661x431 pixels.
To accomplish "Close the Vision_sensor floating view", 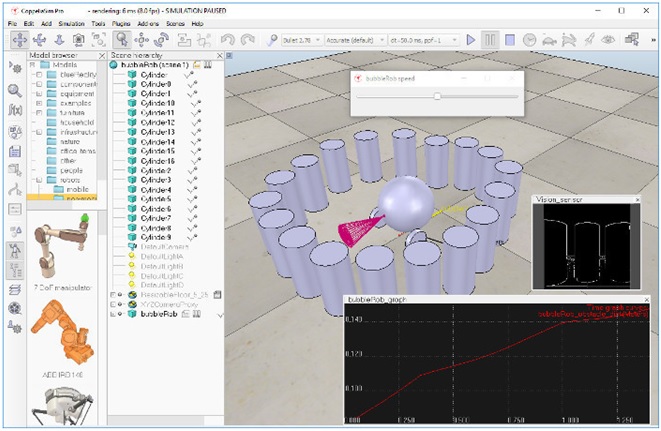I will coord(637,199).
